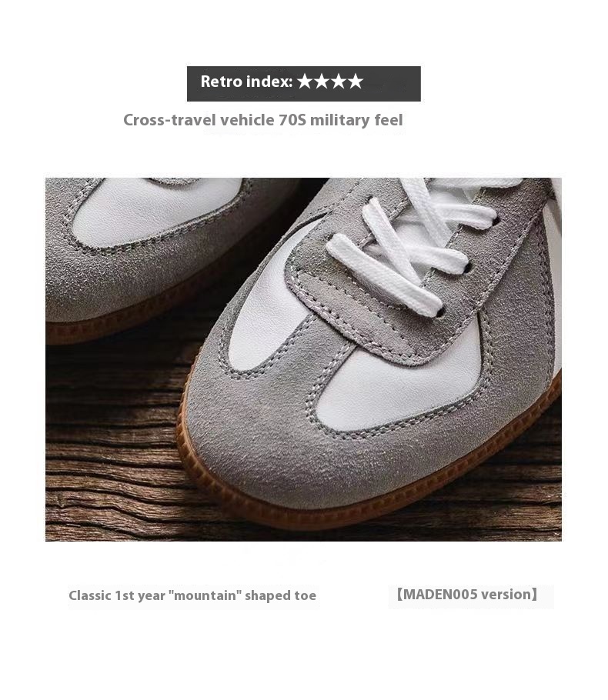608x700 pixels.
Task: Select the third star in Retro index
Action: coord(339,82)
